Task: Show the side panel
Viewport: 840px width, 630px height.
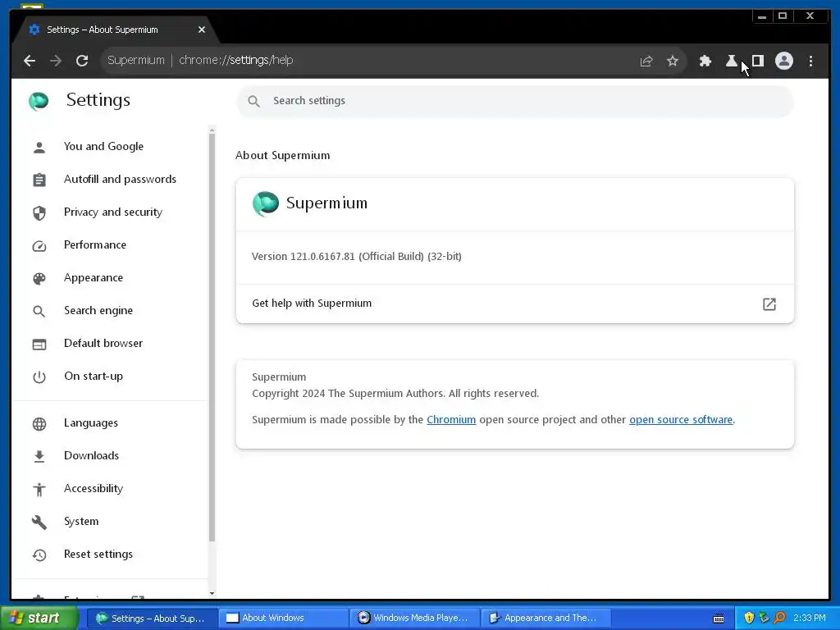Action: (757, 61)
